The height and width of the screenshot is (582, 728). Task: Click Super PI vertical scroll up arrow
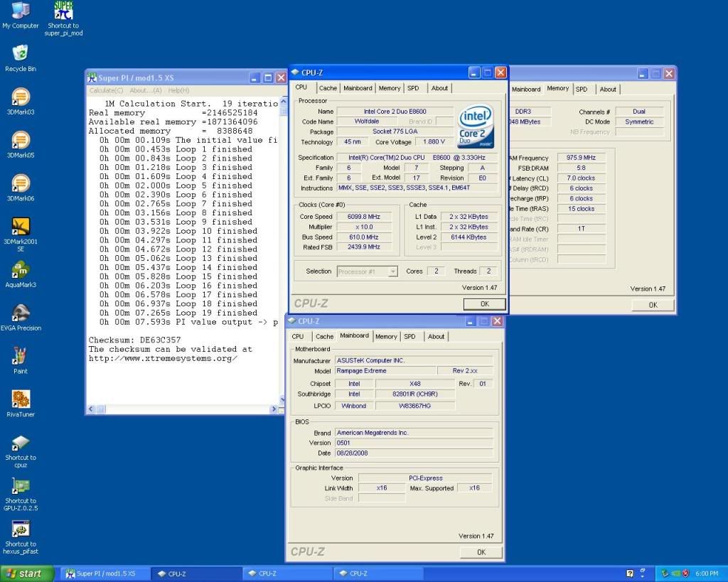point(284,101)
